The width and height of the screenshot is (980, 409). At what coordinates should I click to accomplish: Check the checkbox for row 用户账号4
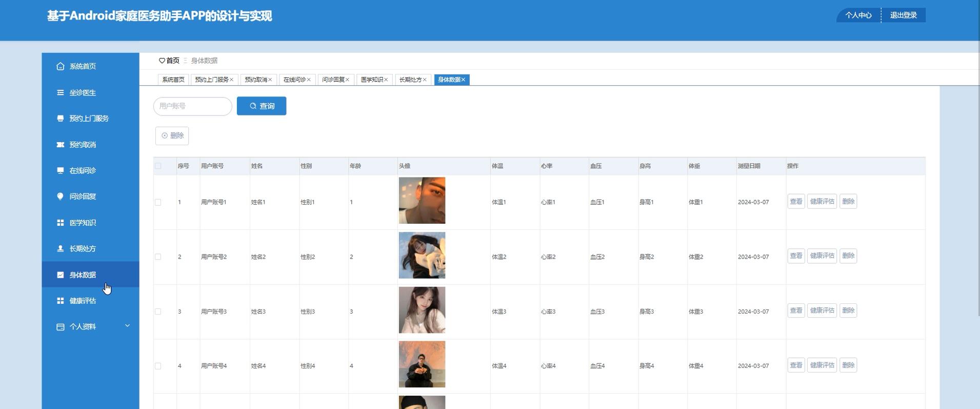point(158,366)
